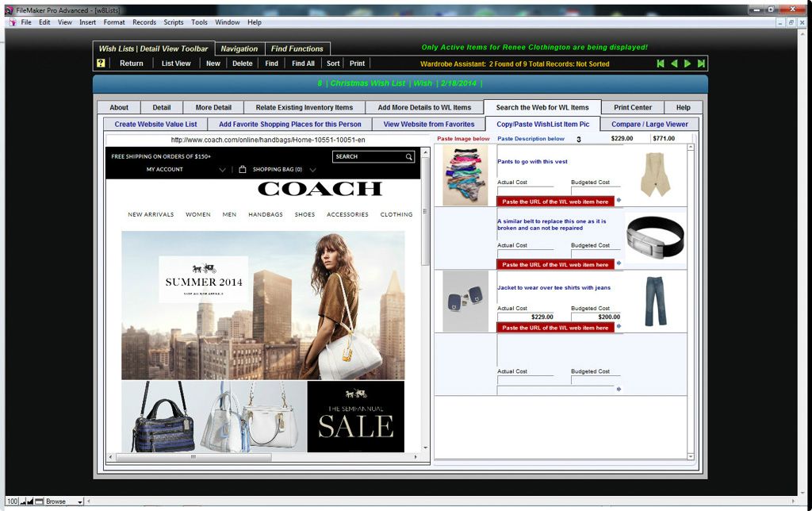
Task: Switch to the Navigation toolbar tab
Action: point(239,48)
